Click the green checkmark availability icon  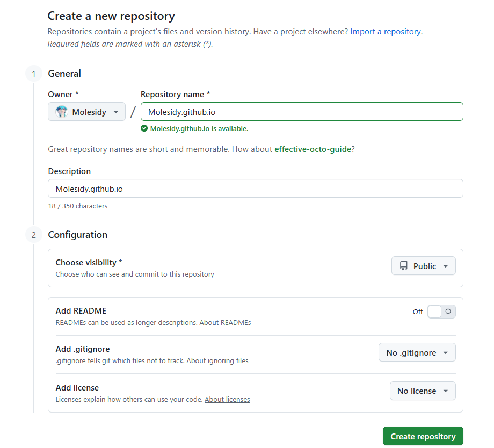point(145,128)
